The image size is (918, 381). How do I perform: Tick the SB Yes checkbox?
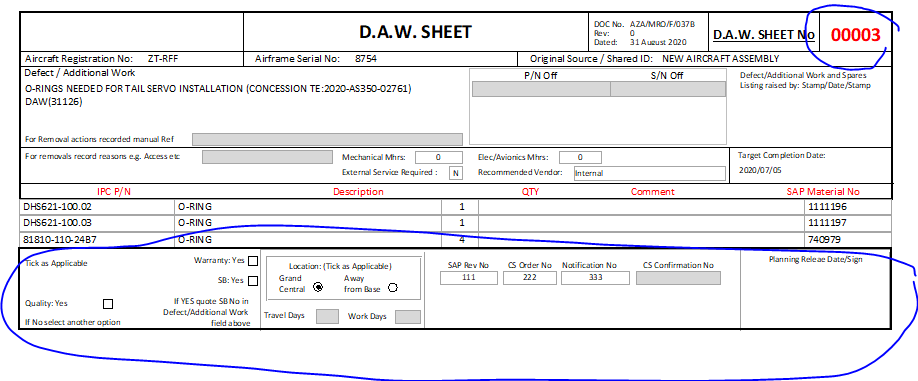coord(253,281)
